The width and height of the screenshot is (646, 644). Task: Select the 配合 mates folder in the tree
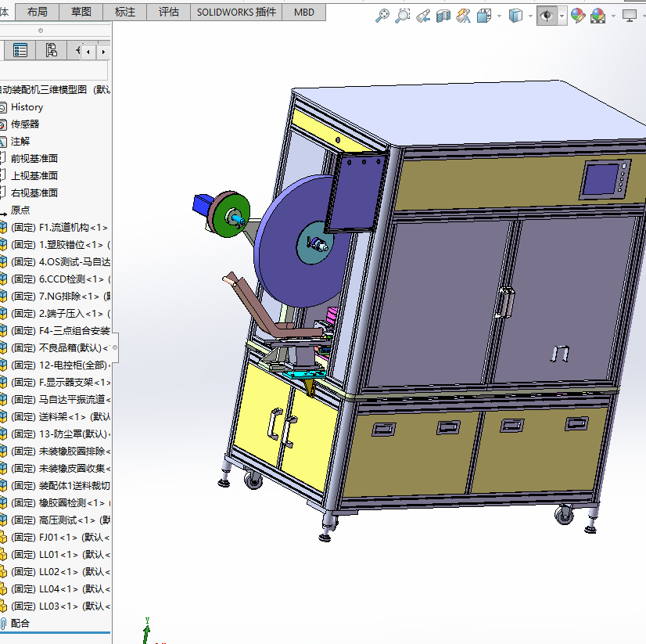pyautogui.click(x=20, y=623)
